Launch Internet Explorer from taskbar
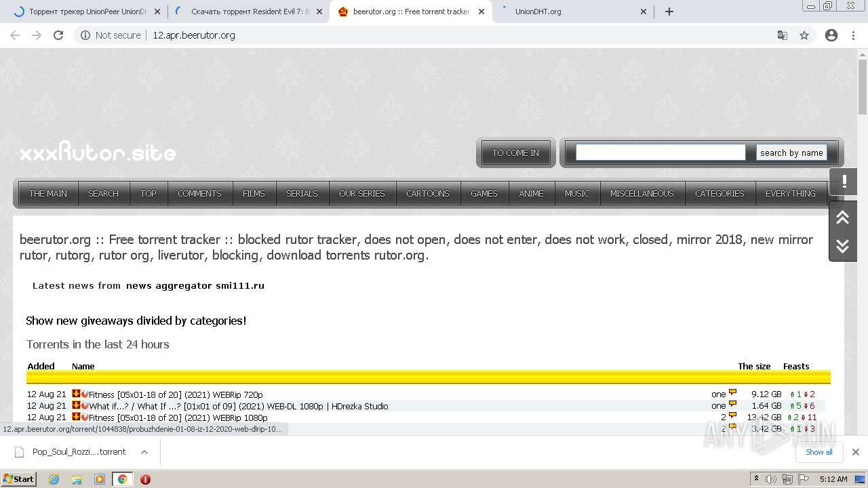Screen dimensions: 868x488 click(x=54, y=479)
